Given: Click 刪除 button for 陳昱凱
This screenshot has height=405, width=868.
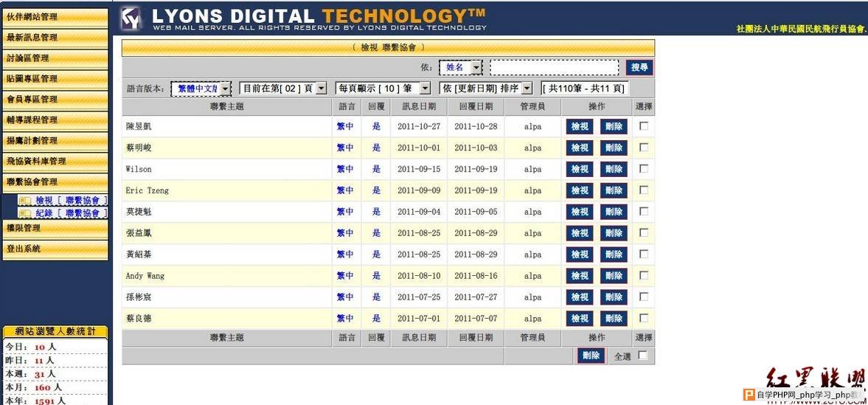Looking at the screenshot, I should pos(614,126).
